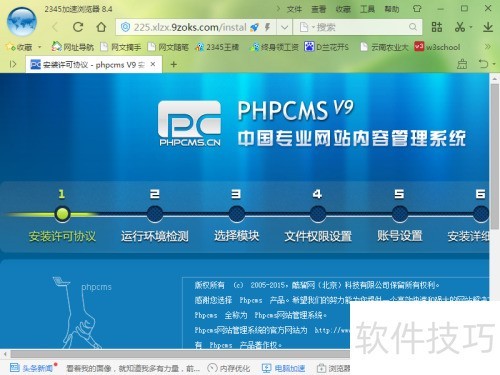Open the 2345王牌 bookmark
This screenshot has height=375, width=500.
217,47
